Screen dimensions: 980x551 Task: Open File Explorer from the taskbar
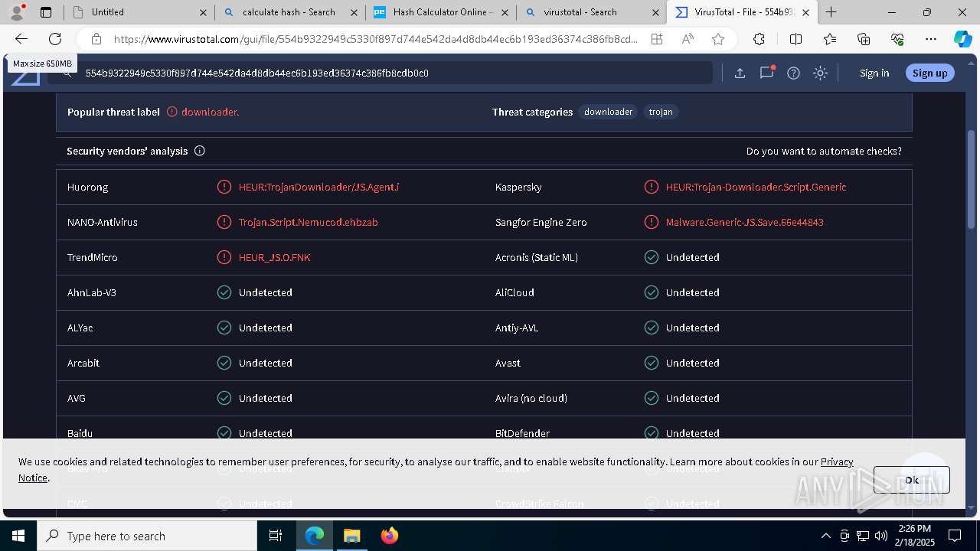tap(351, 536)
